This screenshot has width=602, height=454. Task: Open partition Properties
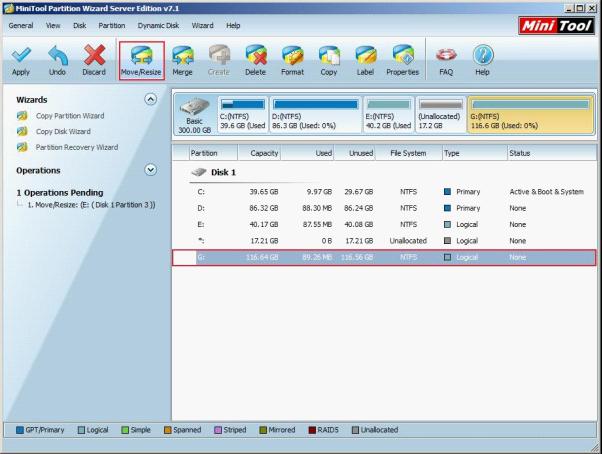402,61
